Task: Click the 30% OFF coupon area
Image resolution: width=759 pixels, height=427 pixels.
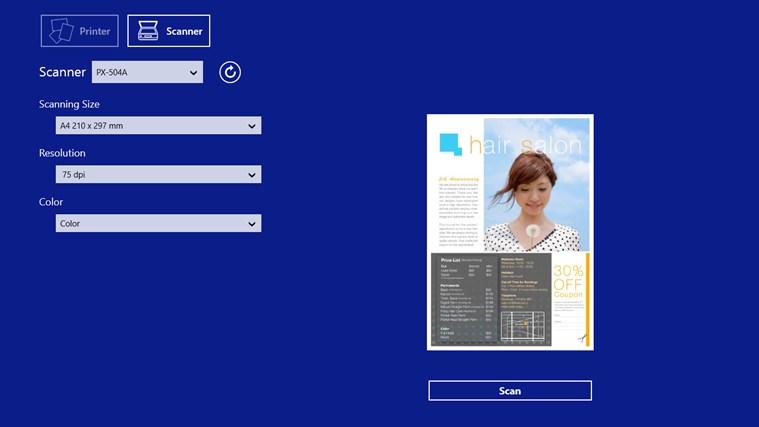Action: 568,280
